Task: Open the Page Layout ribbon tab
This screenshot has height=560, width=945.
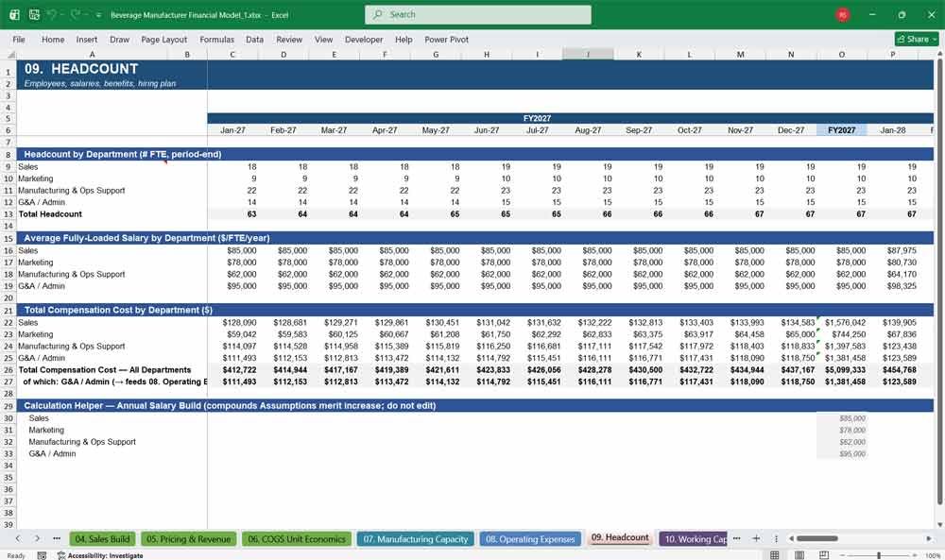Action: (163, 39)
